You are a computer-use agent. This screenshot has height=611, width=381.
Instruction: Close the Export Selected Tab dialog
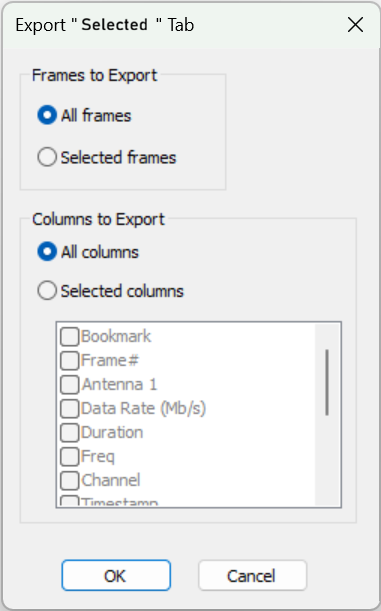(x=355, y=25)
